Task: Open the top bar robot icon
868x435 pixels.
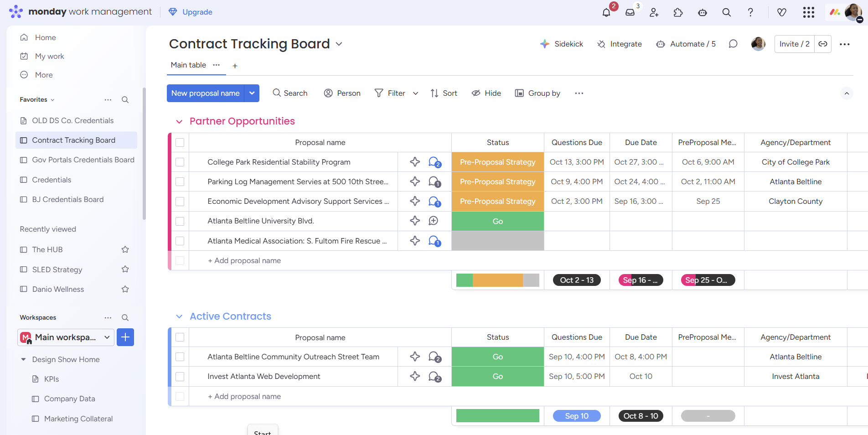Action: pyautogui.click(x=703, y=12)
